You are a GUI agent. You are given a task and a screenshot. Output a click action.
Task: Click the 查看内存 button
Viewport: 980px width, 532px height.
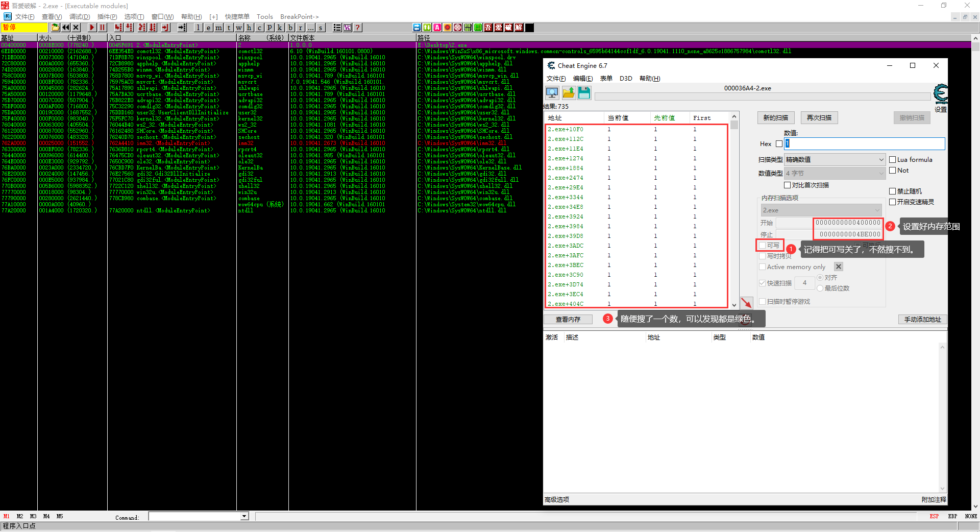coord(568,320)
